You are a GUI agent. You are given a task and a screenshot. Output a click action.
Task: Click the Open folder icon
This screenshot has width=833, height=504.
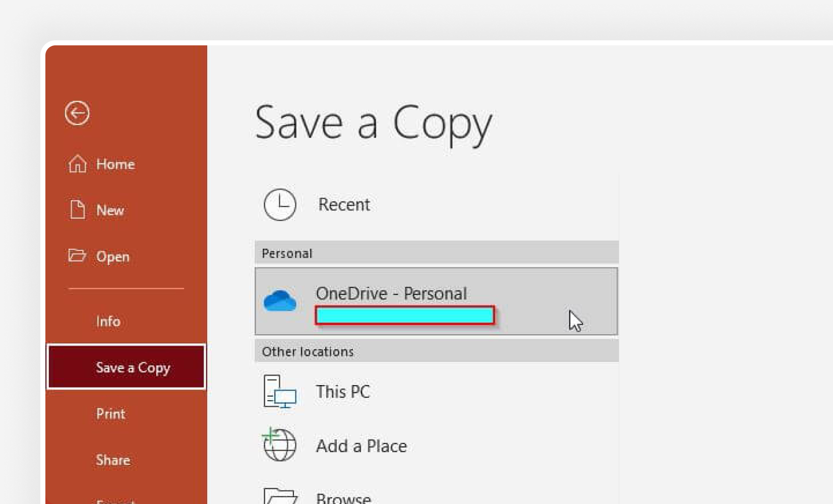77,256
